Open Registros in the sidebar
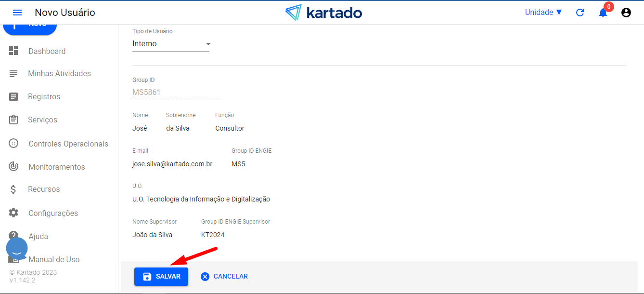644x294 pixels. pos(44,97)
